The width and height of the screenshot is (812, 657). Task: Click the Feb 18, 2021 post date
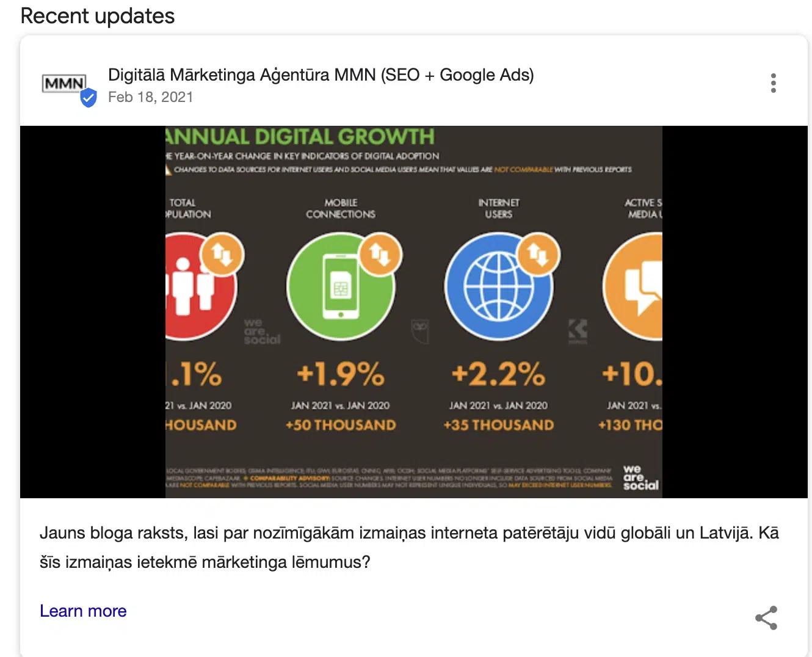pyautogui.click(x=150, y=98)
